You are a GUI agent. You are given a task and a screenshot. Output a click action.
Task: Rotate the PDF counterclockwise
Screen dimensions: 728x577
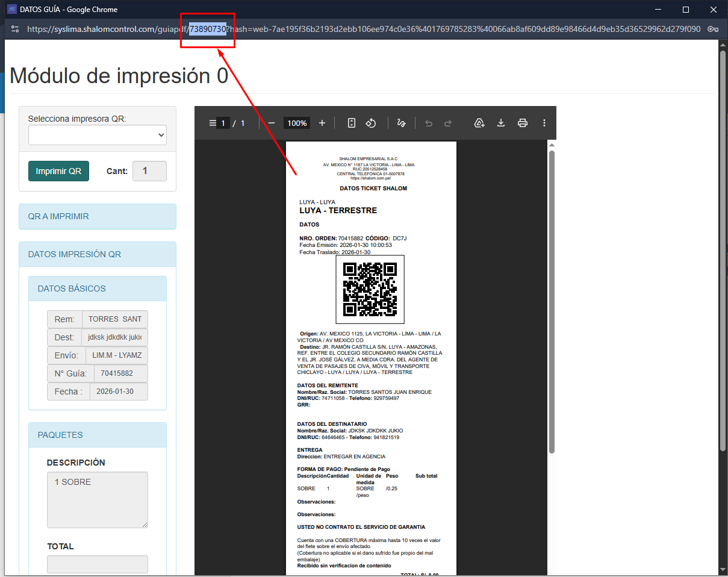coord(371,123)
